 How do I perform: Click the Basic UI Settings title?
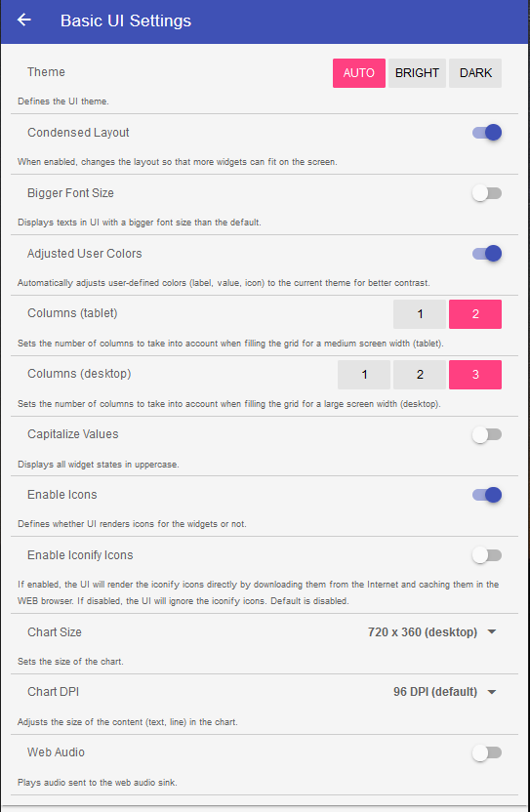tap(126, 20)
